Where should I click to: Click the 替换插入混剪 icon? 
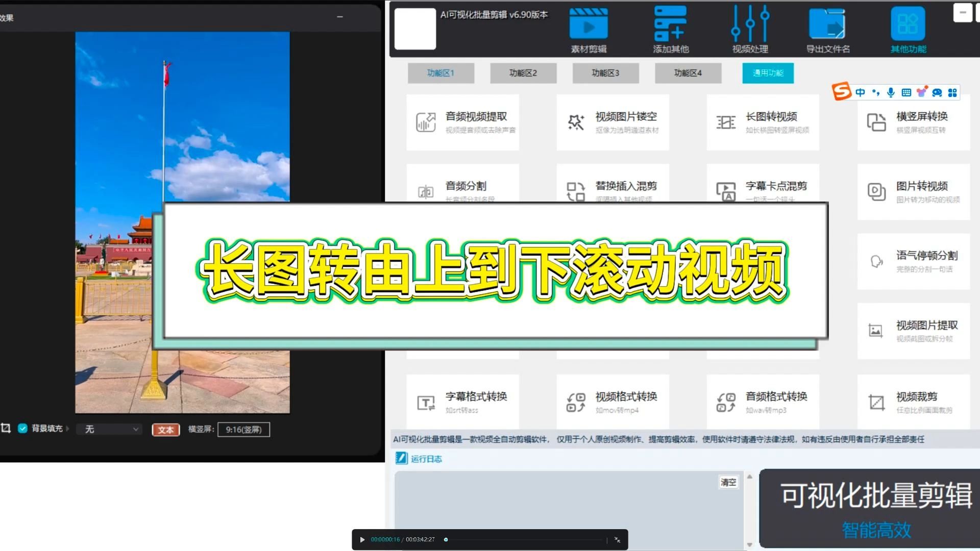pos(576,192)
